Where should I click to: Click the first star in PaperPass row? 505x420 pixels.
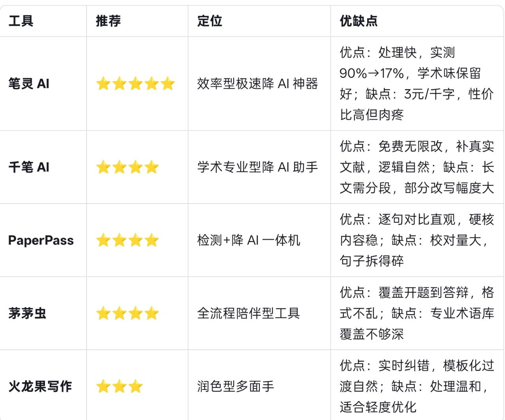click(x=103, y=240)
